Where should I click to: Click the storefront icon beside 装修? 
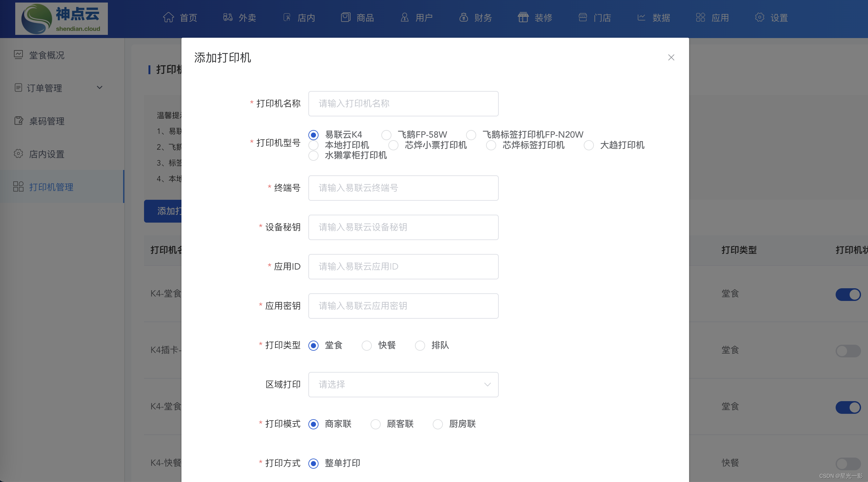click(x=523, y=17)
